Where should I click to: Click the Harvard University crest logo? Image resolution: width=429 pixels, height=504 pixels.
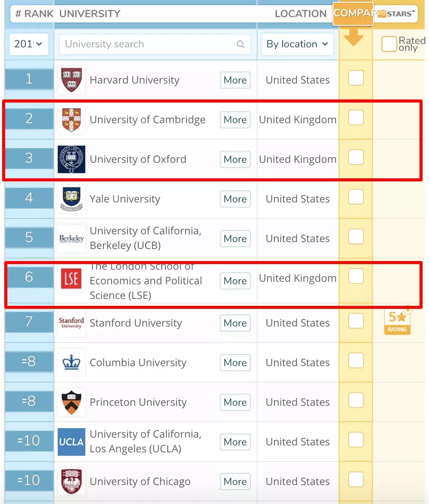coord(71,80)
